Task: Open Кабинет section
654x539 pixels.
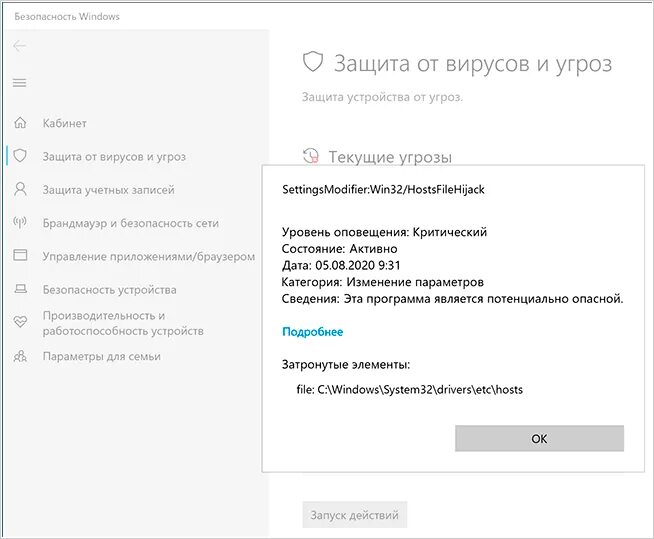Action: [x=65, y=123]
